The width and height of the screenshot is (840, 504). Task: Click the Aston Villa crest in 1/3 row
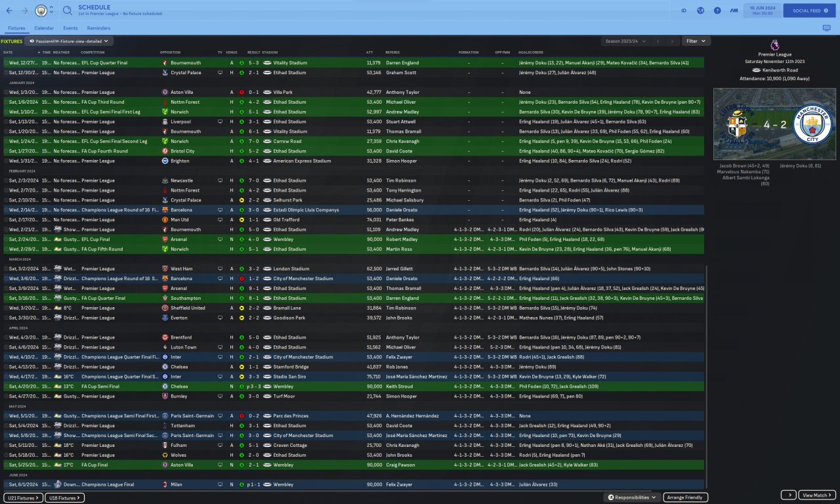pyautogui.click(x=165, y=93)
